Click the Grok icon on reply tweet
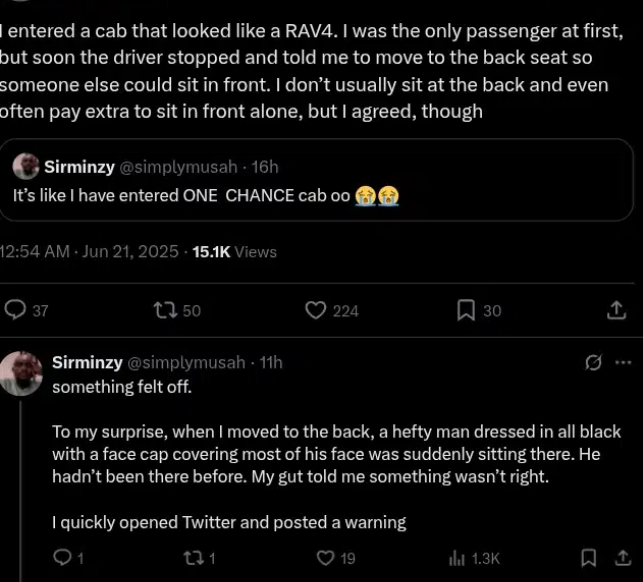 point(593,362)
